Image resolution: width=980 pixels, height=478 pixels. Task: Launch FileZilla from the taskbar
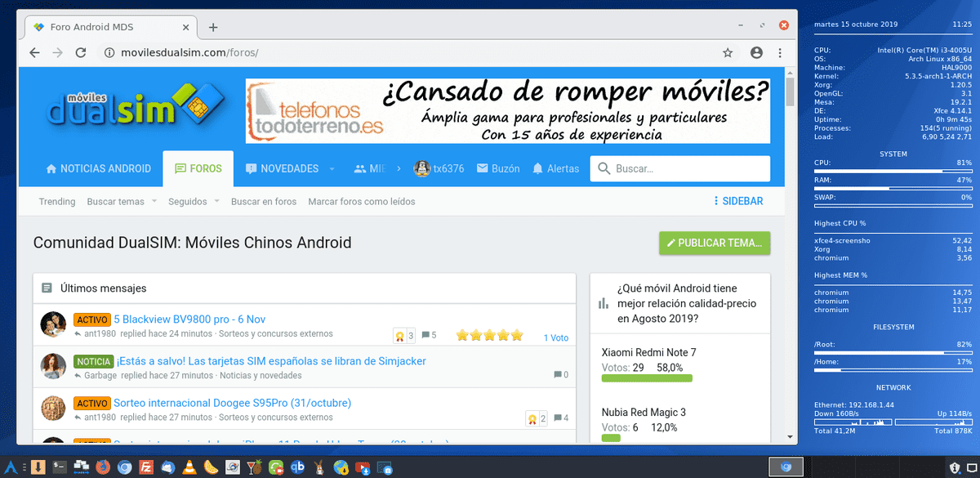point(145,467)
